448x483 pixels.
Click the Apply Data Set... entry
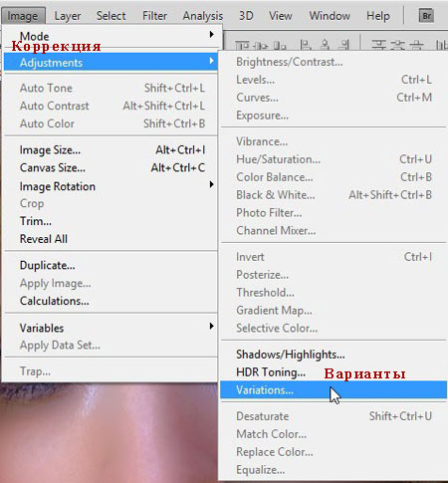point(111,346)
